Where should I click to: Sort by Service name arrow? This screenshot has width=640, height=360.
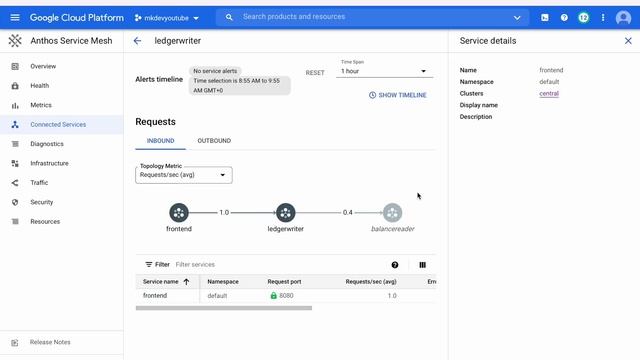pyautogui.click(x=187, y=282)
